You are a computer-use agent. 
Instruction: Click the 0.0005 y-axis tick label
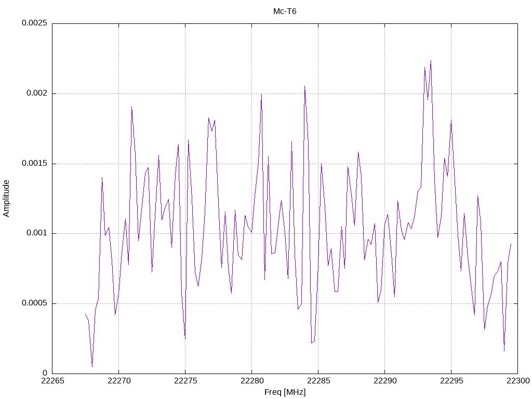pyautogui.click(x=35, y=303)
